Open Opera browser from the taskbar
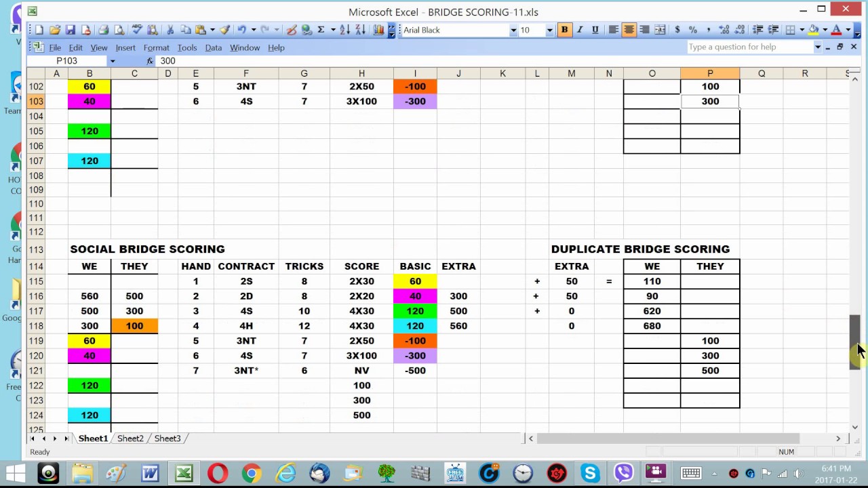The height and width of the screenshot is (488, 868). 218,472
